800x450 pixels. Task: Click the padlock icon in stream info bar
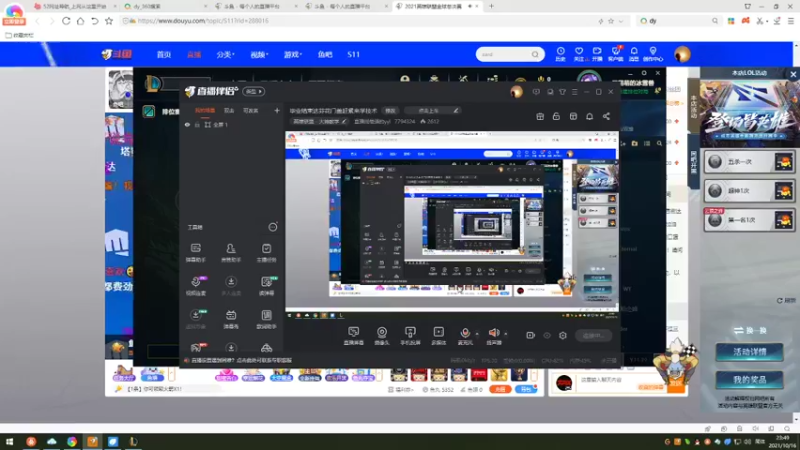pos(556,116)
